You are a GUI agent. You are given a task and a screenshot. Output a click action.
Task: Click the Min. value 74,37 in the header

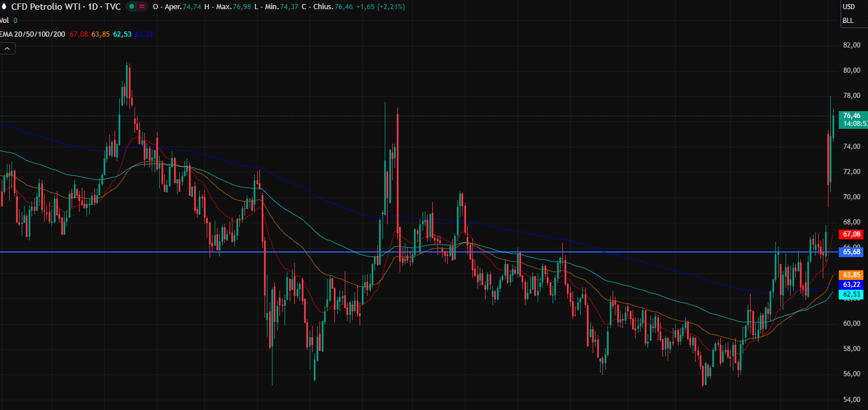point(289,7)
